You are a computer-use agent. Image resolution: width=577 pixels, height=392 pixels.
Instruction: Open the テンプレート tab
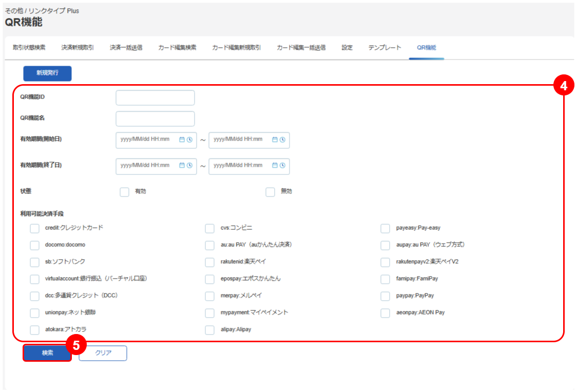[x=384, y=48]
